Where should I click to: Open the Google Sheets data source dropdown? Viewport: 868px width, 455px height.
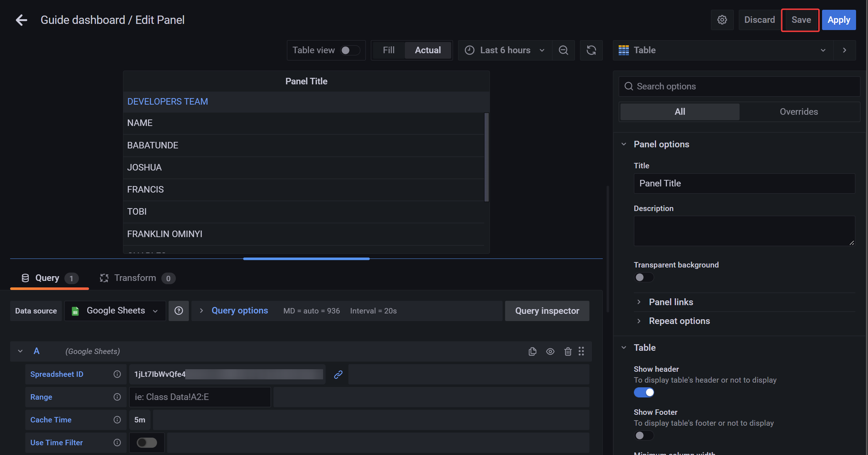(115, 311)
